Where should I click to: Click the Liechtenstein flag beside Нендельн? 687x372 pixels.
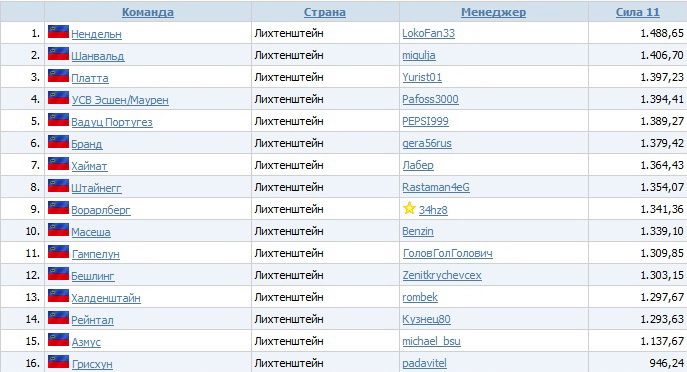tap(58, 32)
